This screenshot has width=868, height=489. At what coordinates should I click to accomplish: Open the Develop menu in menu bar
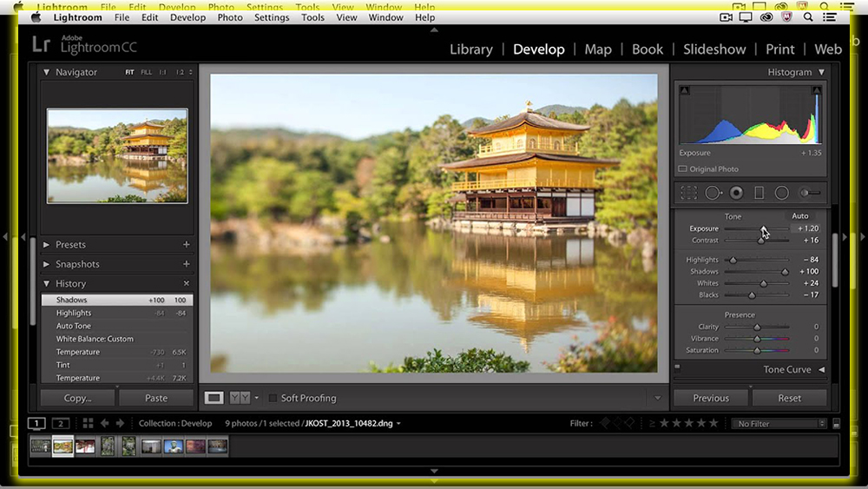tap(187, 17)
